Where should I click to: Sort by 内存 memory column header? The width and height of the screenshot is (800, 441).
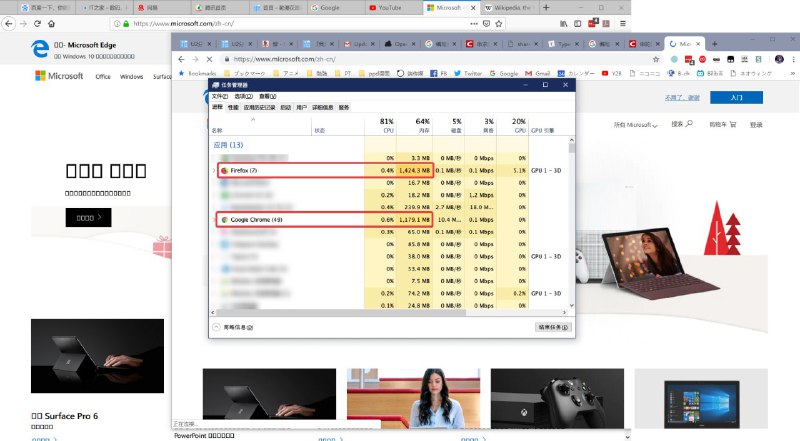tap(414, 126)
